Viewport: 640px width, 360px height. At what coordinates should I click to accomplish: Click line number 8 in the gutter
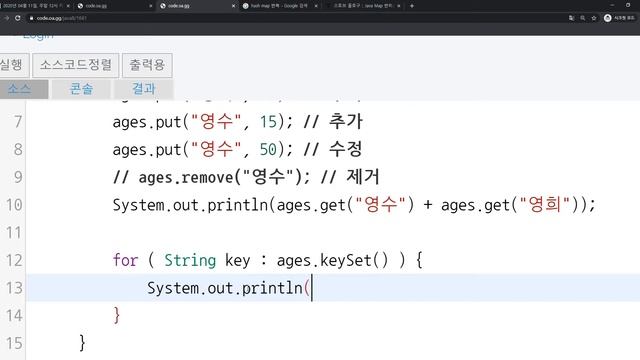(x=18, y=149)
